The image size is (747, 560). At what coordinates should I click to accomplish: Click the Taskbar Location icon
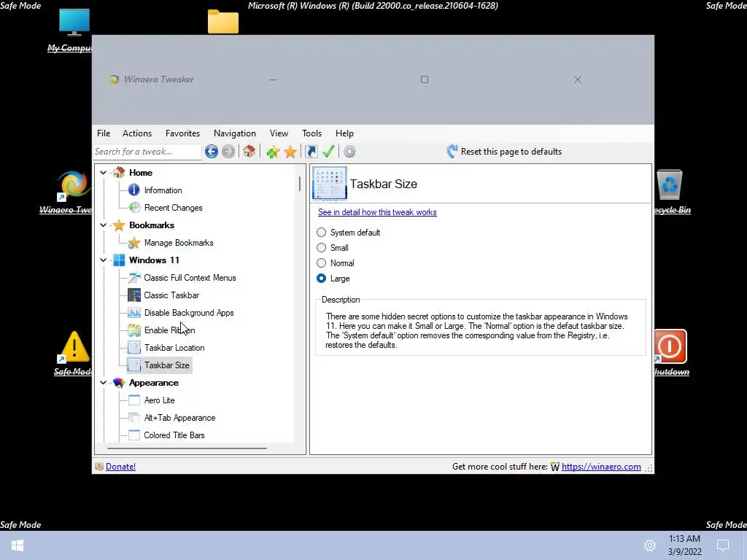[134, 348]
